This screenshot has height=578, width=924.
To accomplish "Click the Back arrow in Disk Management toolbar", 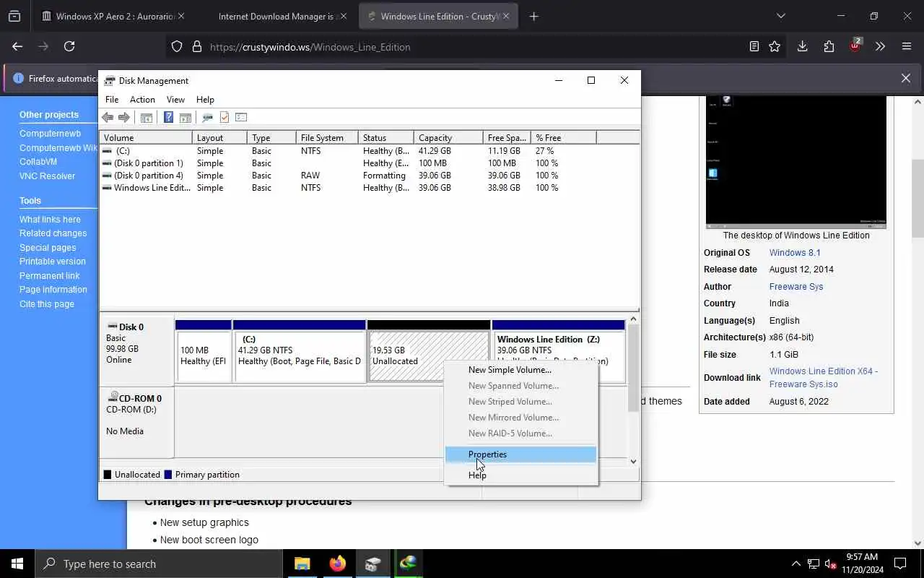I will pos(108,117).
